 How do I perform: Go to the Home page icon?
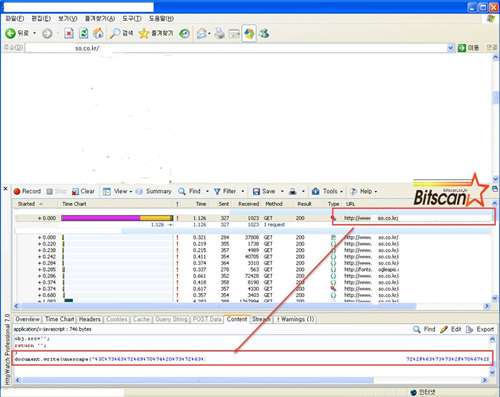(98, 33)
